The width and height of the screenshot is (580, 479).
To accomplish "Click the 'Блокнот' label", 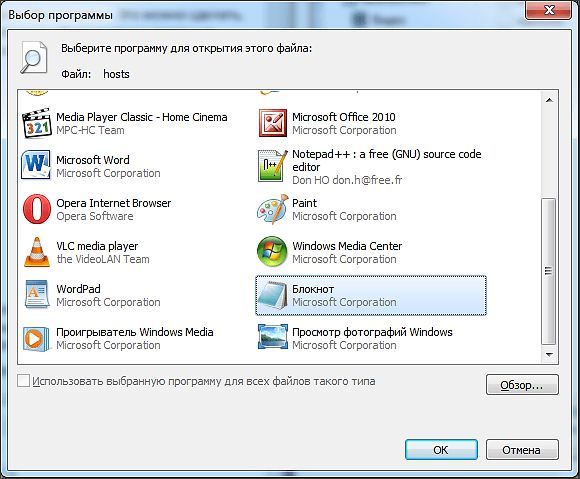I will [313, 289].
